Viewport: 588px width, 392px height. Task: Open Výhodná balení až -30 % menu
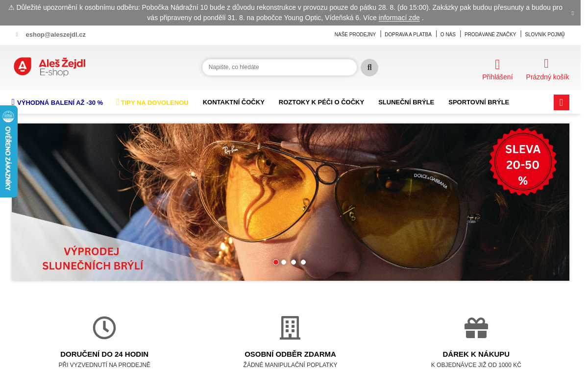(x=57, y=102)
